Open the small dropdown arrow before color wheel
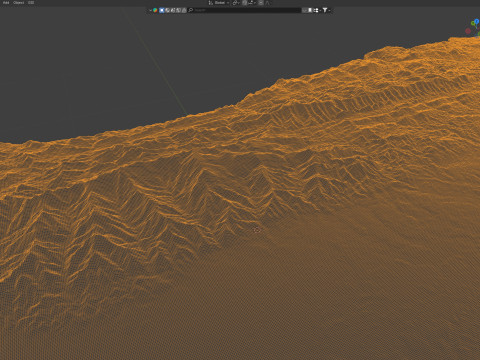Viewport: 480px width, 360px height. pos(150,10)
